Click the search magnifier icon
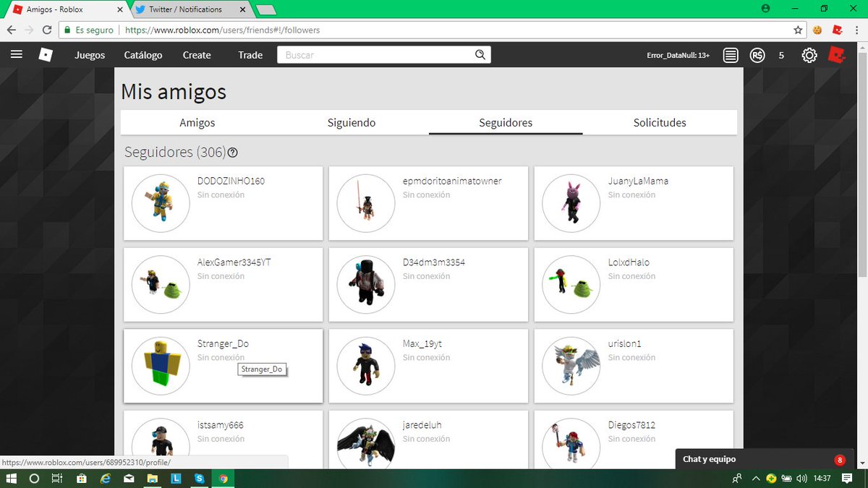The height and width of the screenshot is (488, 868). (x=480, y=55)
